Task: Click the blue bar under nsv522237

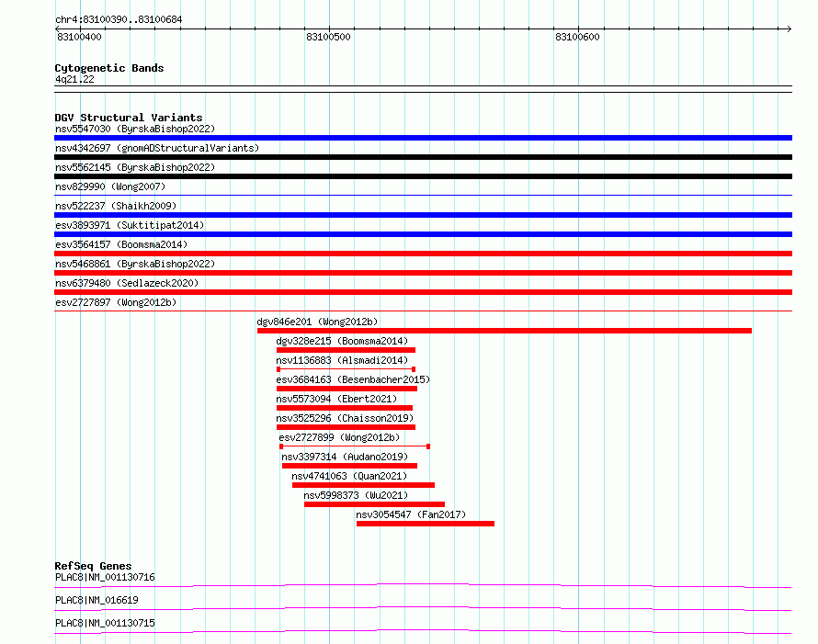Action: tap(423, 215)
